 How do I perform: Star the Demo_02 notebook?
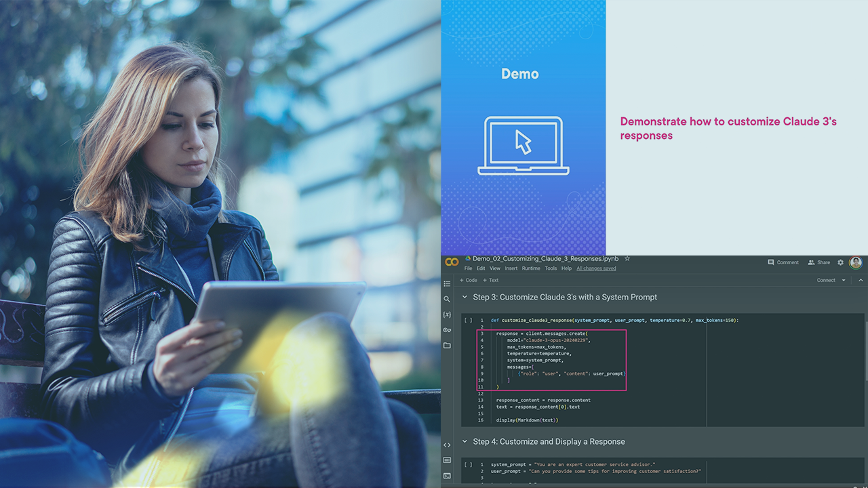click(627, 259)
